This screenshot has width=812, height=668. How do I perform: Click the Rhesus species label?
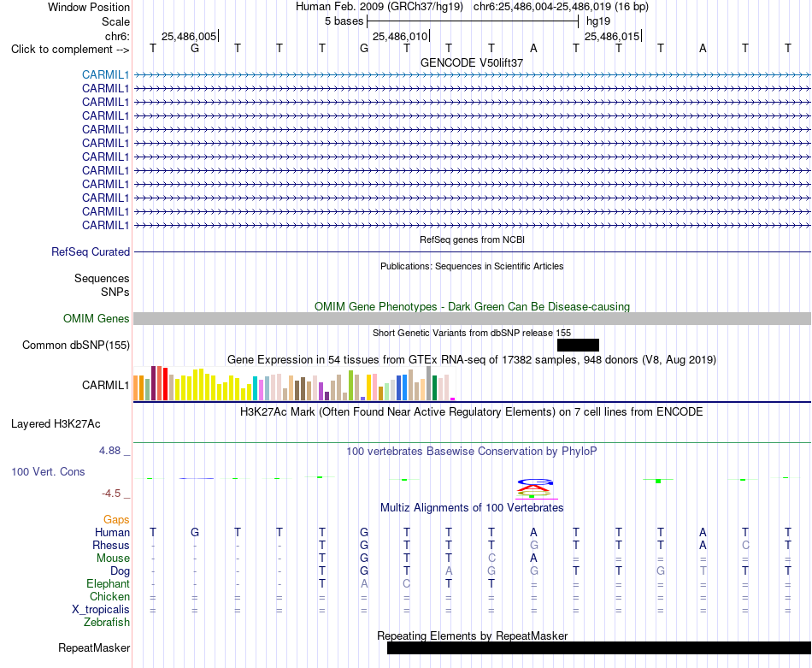[x=111, y=545]
